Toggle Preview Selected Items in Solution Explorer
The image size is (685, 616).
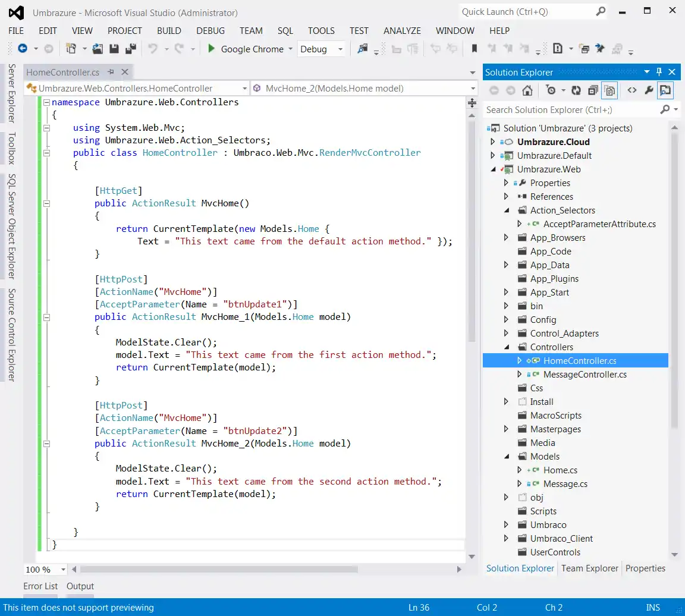click(x=665, y=90)
